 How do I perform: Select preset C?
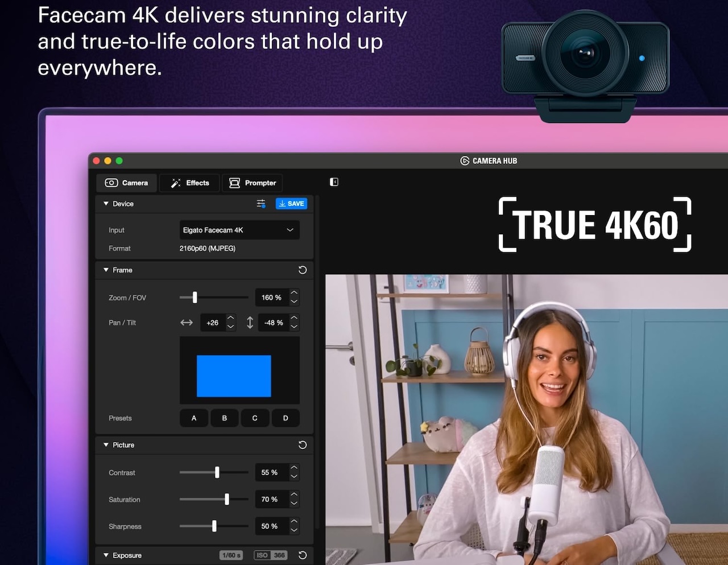coord(255,418)
